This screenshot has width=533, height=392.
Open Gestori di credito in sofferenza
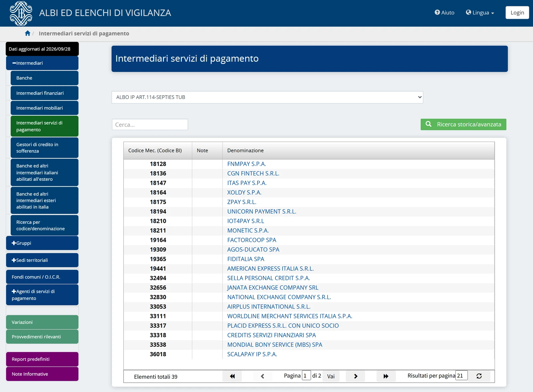pyautogui.click(x=45, y=148)
